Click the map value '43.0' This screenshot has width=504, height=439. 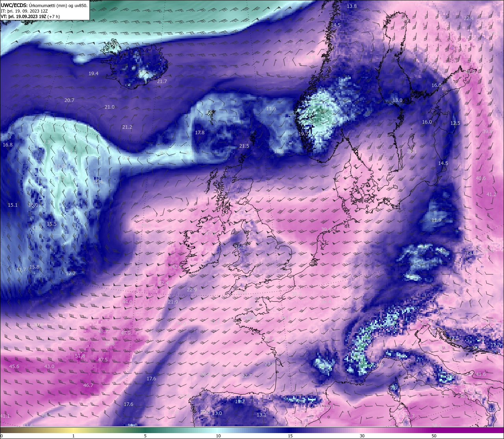[49, 367]
